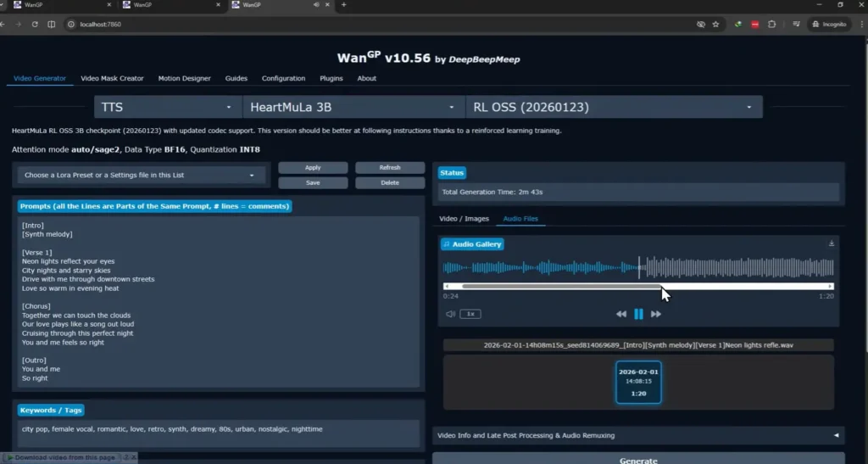Select the Video Generator tab
The image size is (868, 464).
(39, 79)
